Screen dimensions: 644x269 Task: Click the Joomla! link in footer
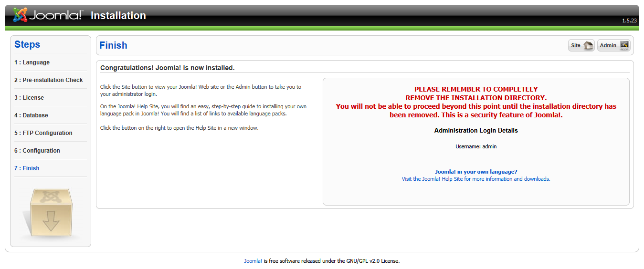click(253, 261)
